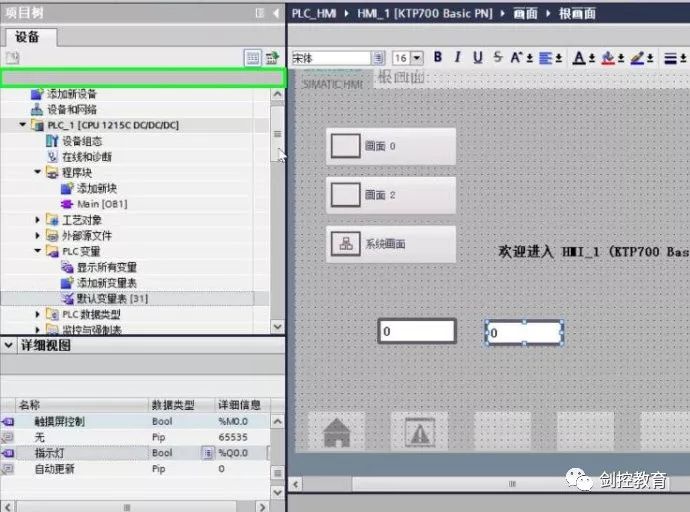Select 添加新设备 in project tree
The image size is (690, 512).
[72, 94]
